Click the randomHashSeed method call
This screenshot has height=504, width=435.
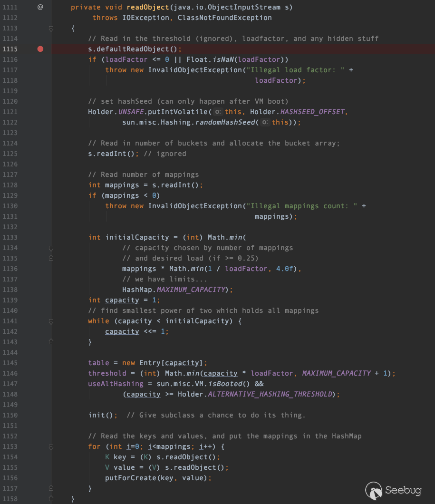[x=225, y=122]
